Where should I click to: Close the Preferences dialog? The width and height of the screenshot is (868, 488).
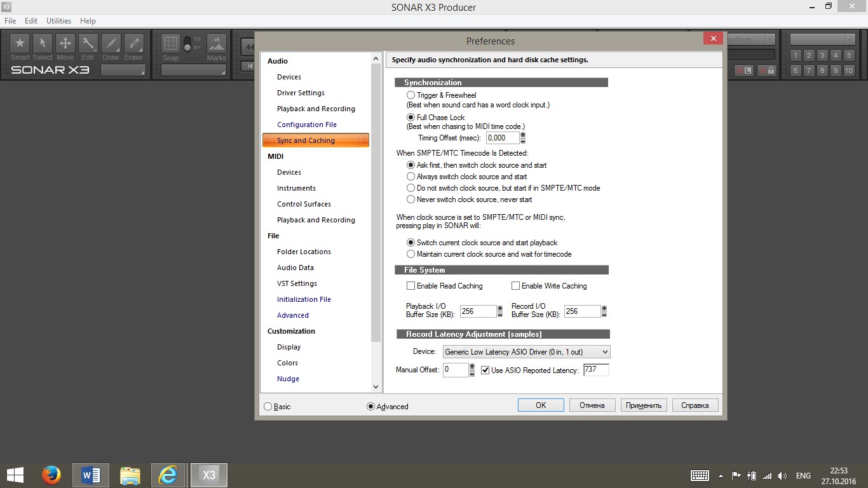point(713,39)
